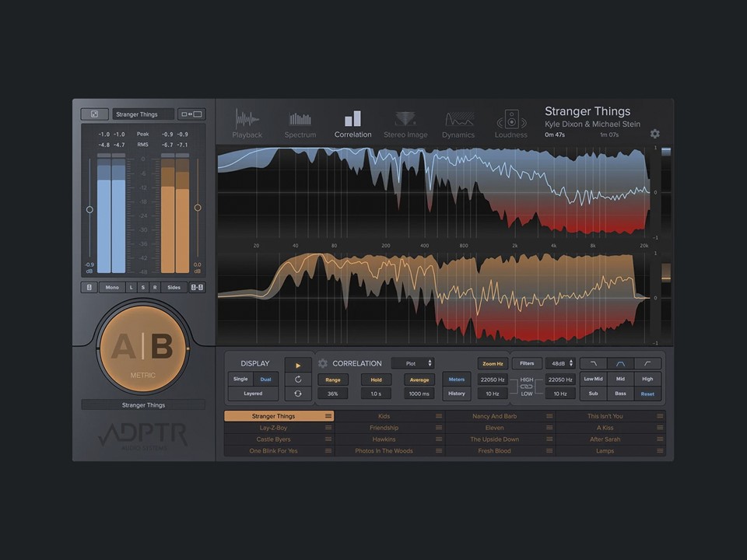Open menu icon for The Upside Down

[x=549, y=439]
